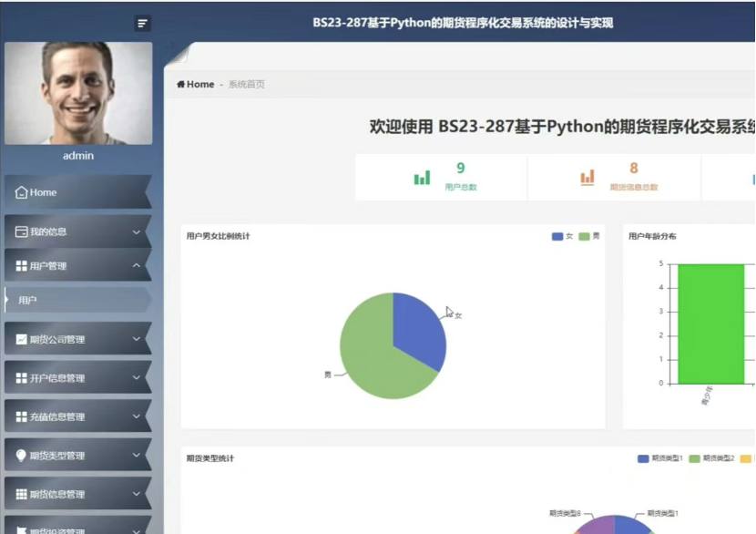Click the 期货类型统计 chart title
Image resolution: width=756 pixels, height=534 pixels.
210,458
